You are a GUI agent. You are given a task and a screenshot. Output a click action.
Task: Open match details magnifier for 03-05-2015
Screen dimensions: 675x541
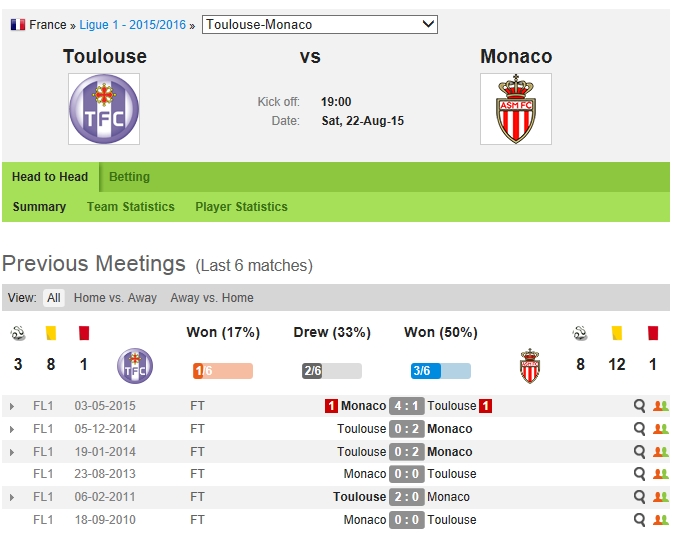640,406
